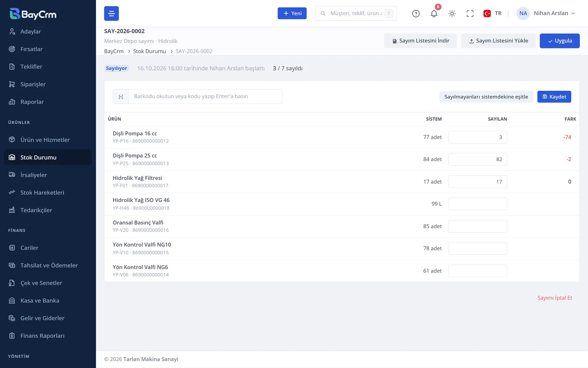588x368 pixels.
Task: Open the Nihan Arslan user dropdown
Action: click(x=546, y=13)
